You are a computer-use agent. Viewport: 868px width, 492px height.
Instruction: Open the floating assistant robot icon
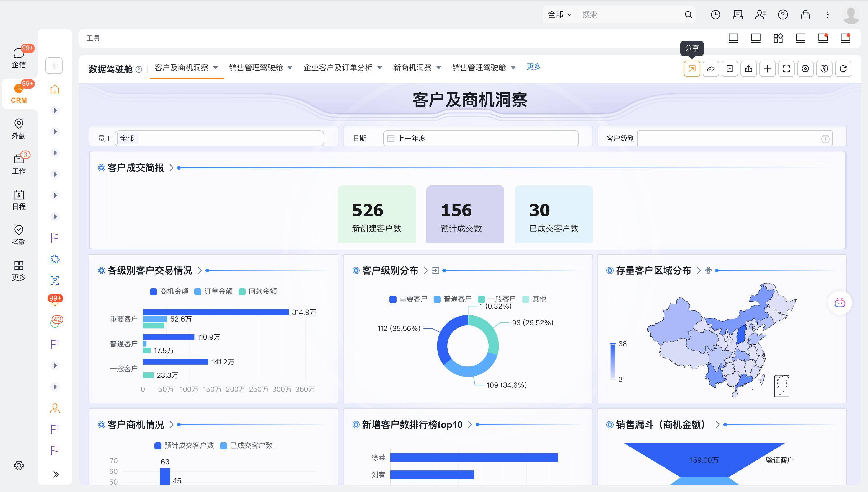[840, 303]
